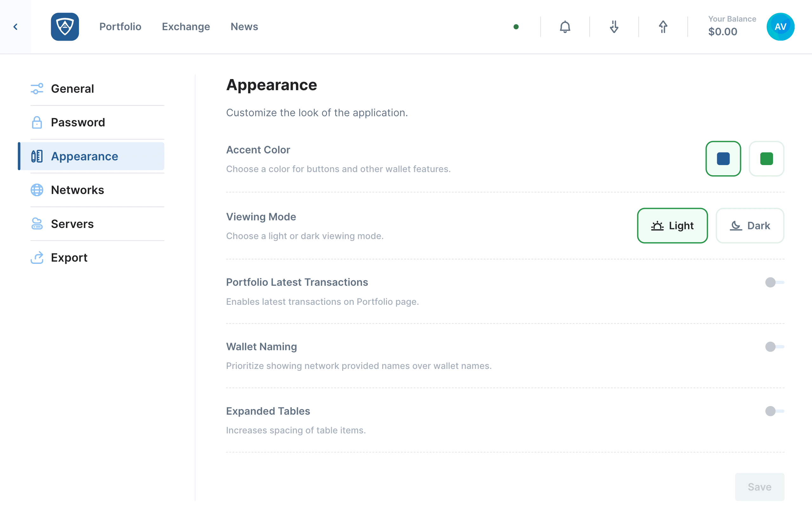Click 'Choose a light or dark viewing mode.'
Screen dimensions: 812x508
[305, 236]
